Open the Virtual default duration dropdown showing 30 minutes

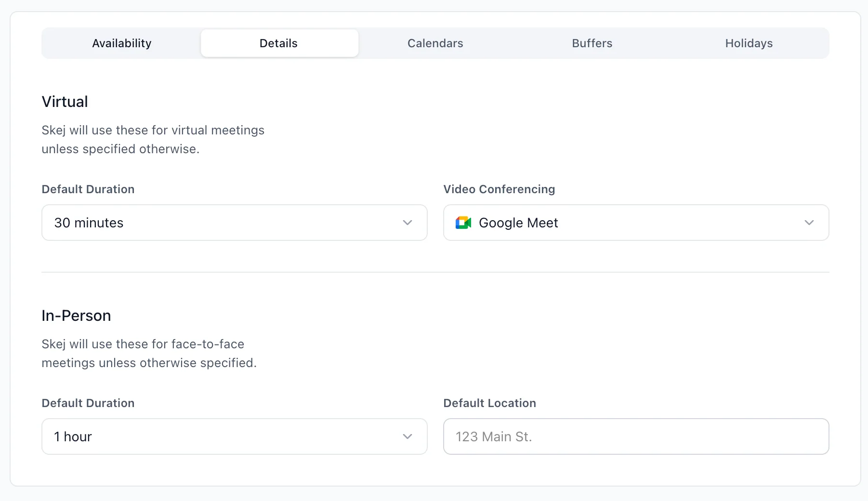[235, 223]
